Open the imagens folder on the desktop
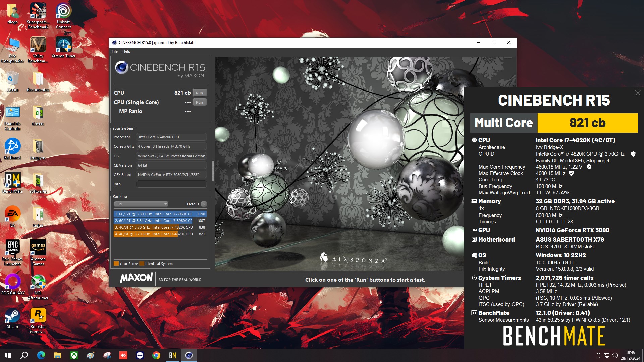The height and width of the screenshot is (362, 644). coord(38,149)
